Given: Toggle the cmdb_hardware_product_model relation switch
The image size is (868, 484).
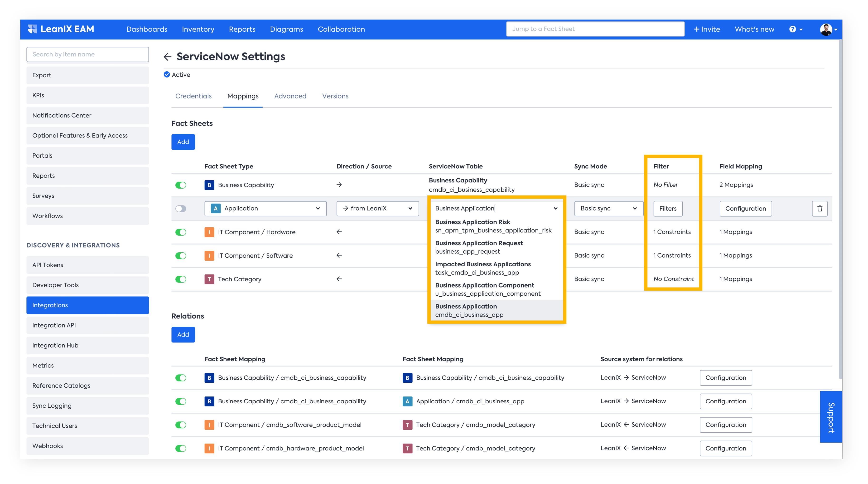Looking at the screenshot, I should (181, 449).
